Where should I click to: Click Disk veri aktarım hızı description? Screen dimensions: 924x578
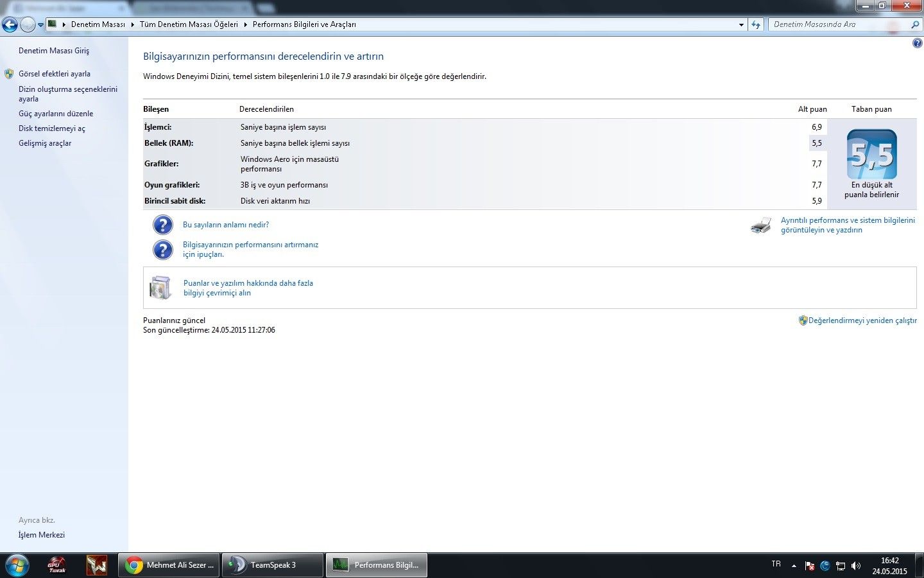click(x=275, y=201)
